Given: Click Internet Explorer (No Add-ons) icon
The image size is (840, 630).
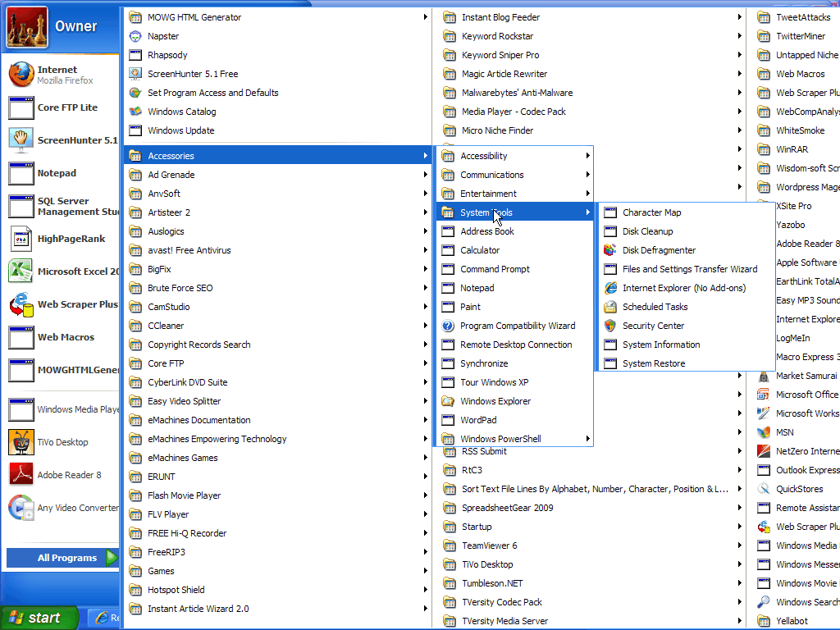Looking at the screenshot, I should (609, 288).
